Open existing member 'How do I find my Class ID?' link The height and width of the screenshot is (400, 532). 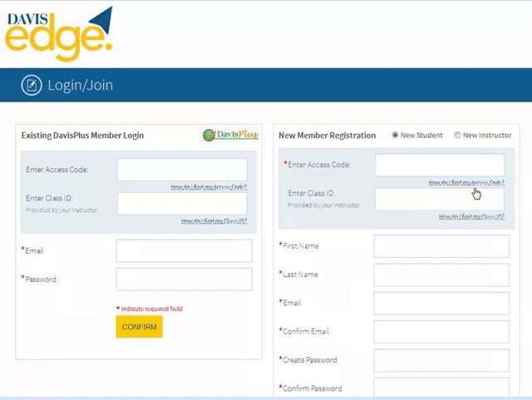(x=214, y=221)
